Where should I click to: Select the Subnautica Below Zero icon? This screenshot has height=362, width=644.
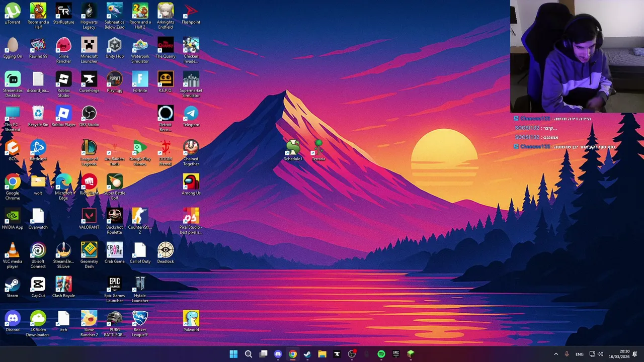point(115,16)
